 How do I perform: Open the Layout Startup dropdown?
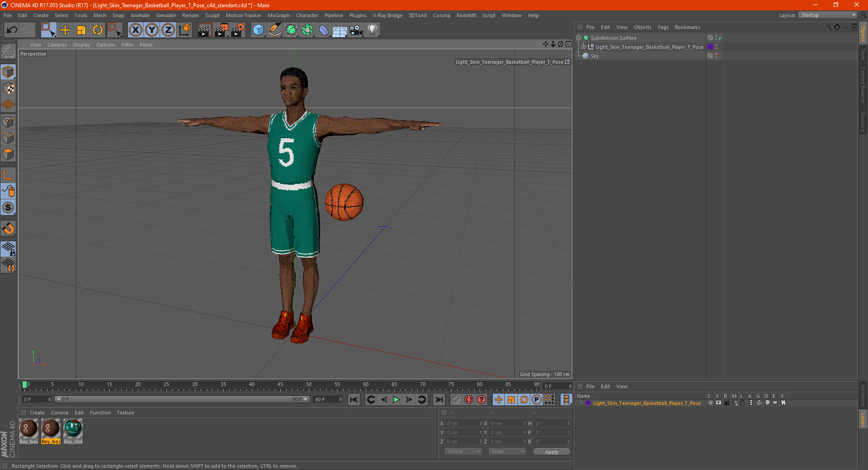click(x=828, y=15)
